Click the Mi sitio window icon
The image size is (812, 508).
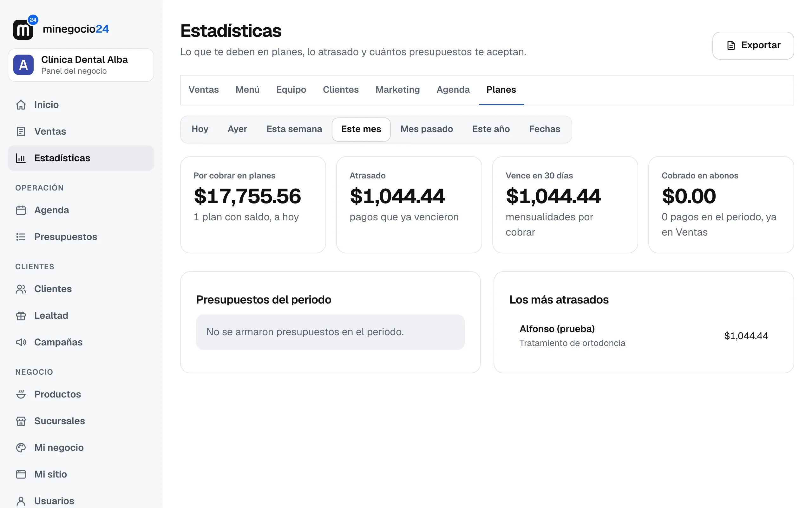tap(21, 474)
